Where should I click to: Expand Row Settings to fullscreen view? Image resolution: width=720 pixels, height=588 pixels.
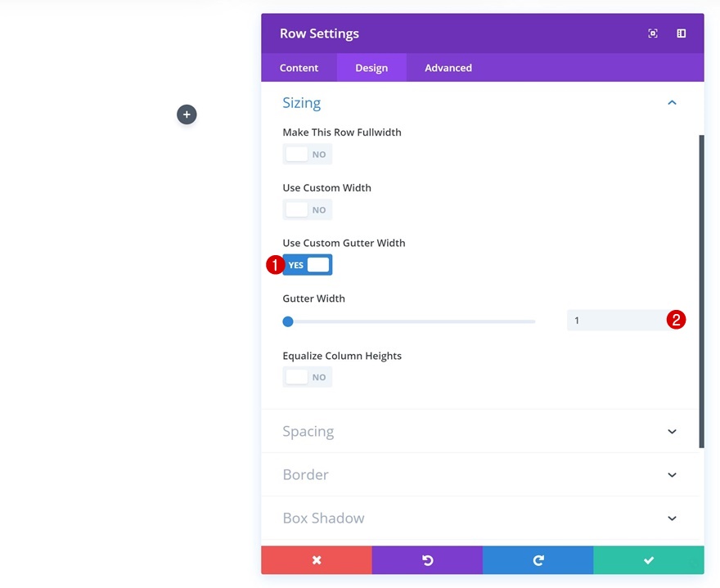[x=652, y=33]
